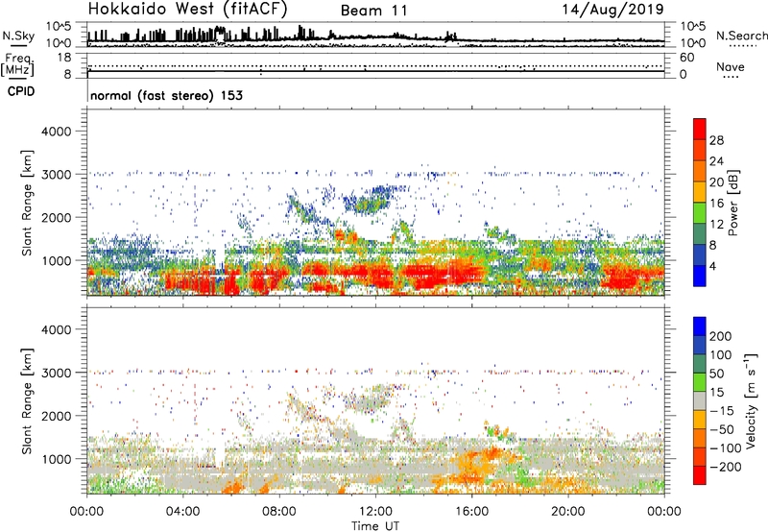
Task: Click the '-50' label on the Velocity colorbar
Action: coord(722,429)
